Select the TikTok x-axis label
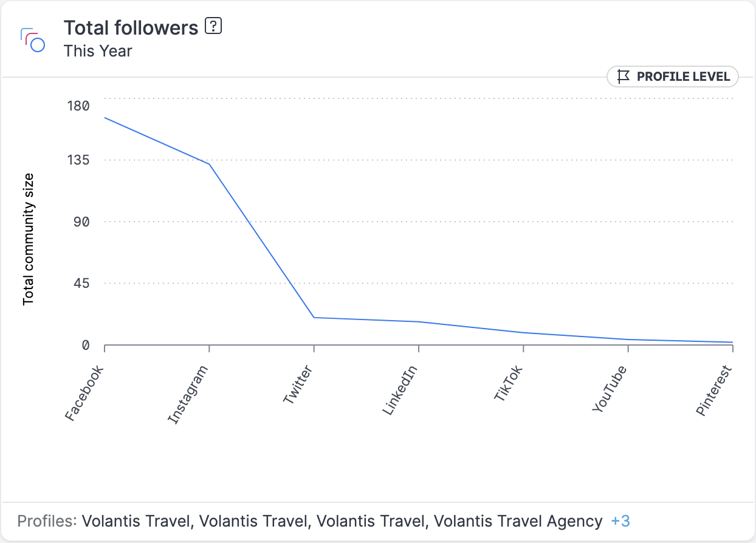 508,384
